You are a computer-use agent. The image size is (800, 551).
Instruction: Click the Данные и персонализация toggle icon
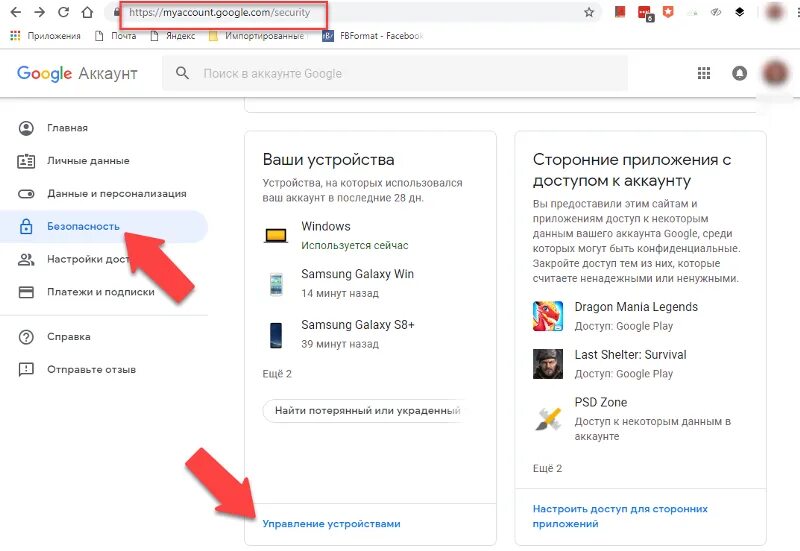point(26,194)
